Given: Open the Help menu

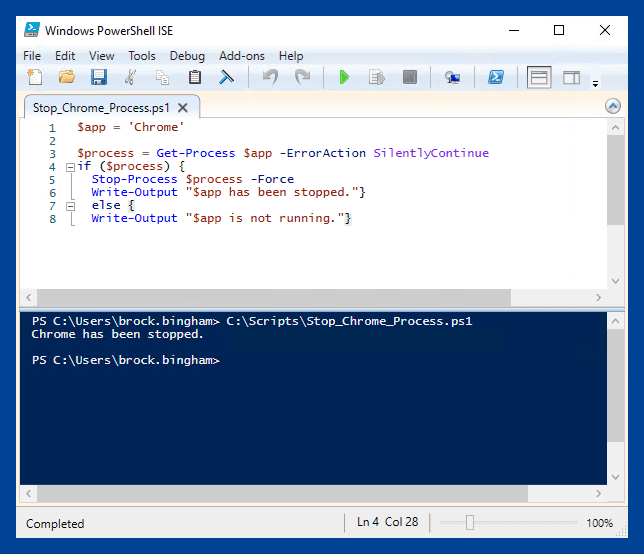Looking at the screenshot, I should click(291, 56).
